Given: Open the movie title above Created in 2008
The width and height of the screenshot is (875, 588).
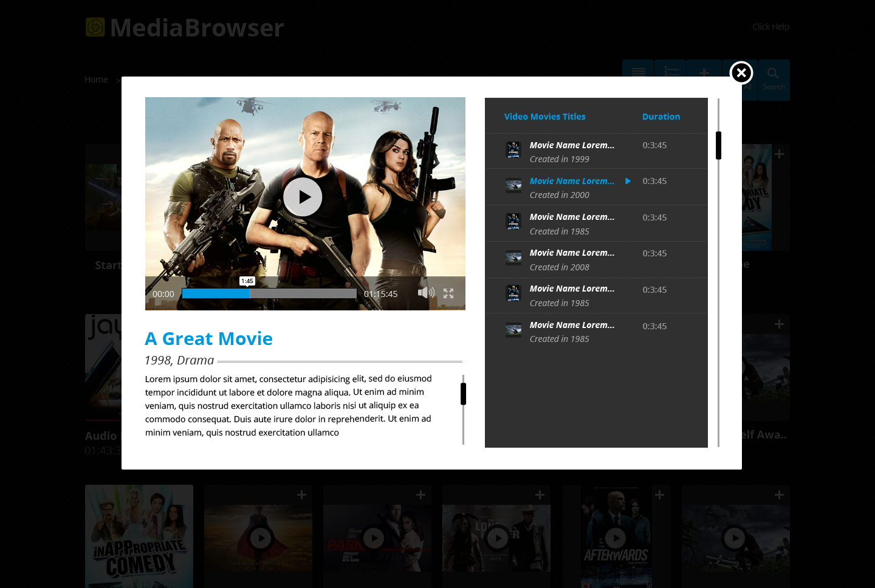Looking at the screenshot, I should 572,253.
